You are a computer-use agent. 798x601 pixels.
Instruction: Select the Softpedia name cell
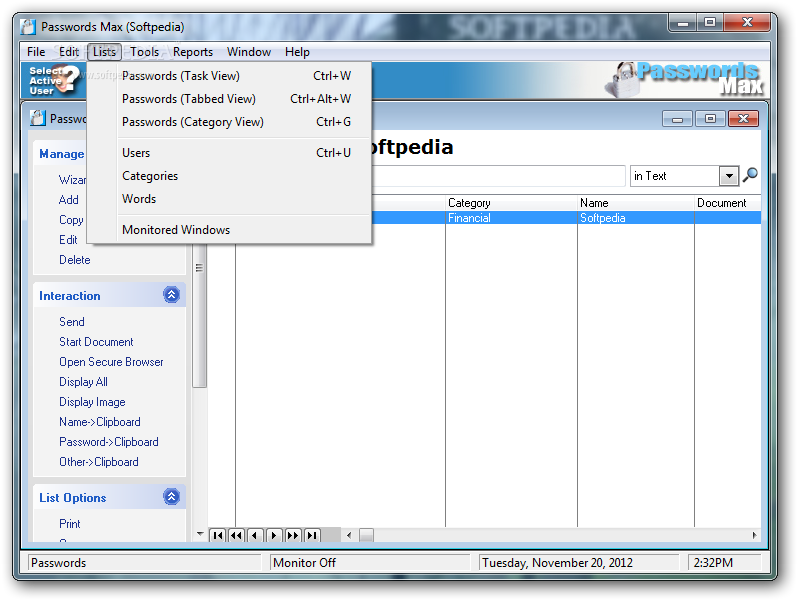coord(636,218)
